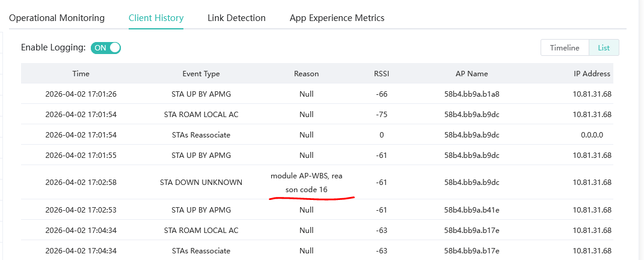Screen dimensions: 644x260
Task: Select the 0.0.0.0 IP address cell
Action: point(592,135)
